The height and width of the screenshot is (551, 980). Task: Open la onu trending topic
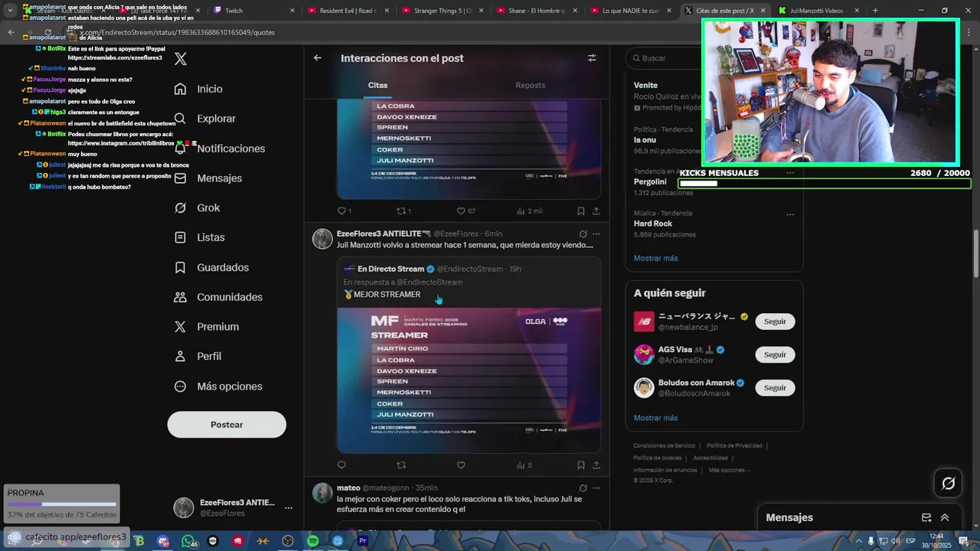(645, 140)
